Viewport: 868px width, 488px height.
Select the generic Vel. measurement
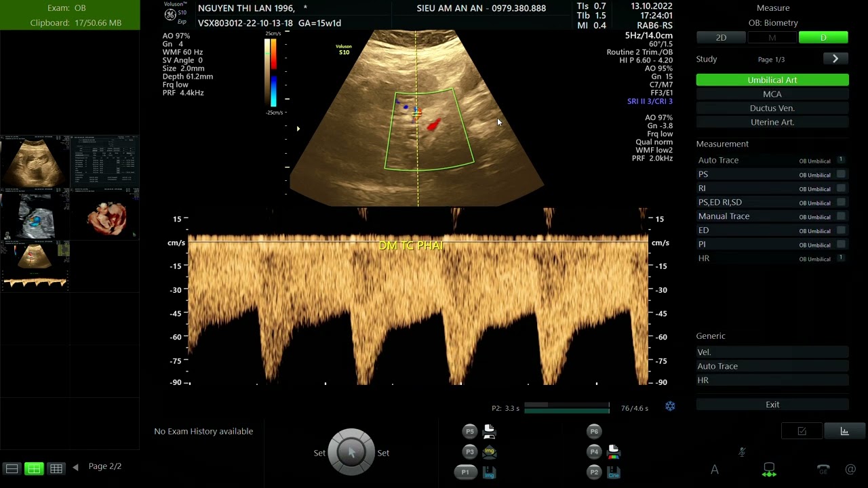click(772, 352)
